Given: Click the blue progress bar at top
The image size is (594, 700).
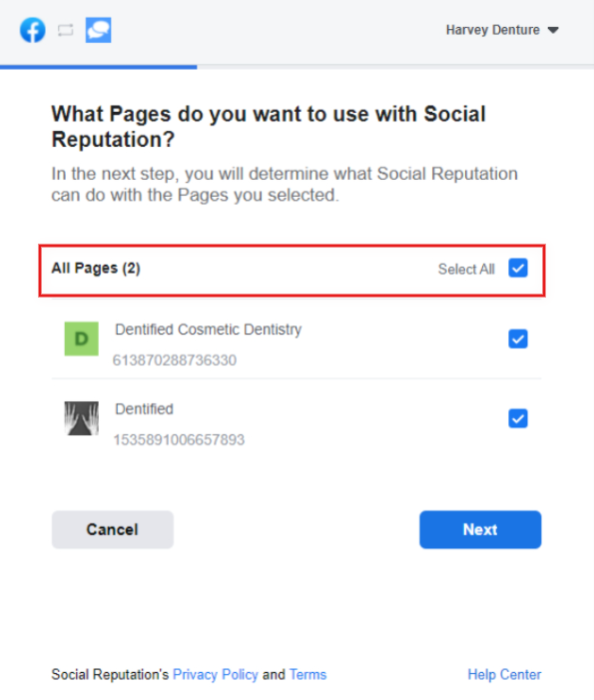Looking at the screenshot, I should click(x=99, y=67).
